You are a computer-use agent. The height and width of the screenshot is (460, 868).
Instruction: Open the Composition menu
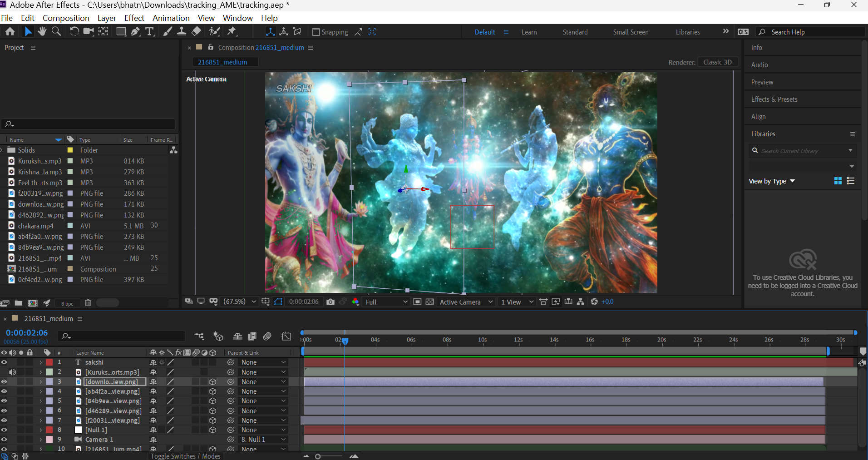point(66,18)
